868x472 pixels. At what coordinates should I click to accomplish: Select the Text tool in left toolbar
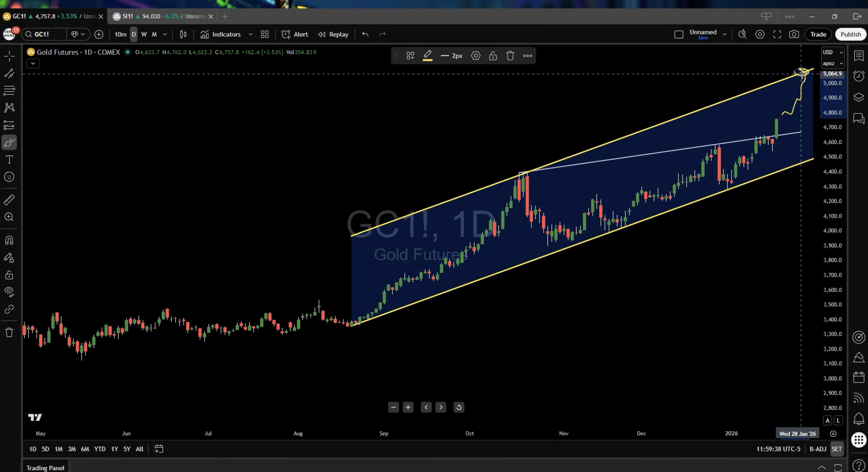9,160
